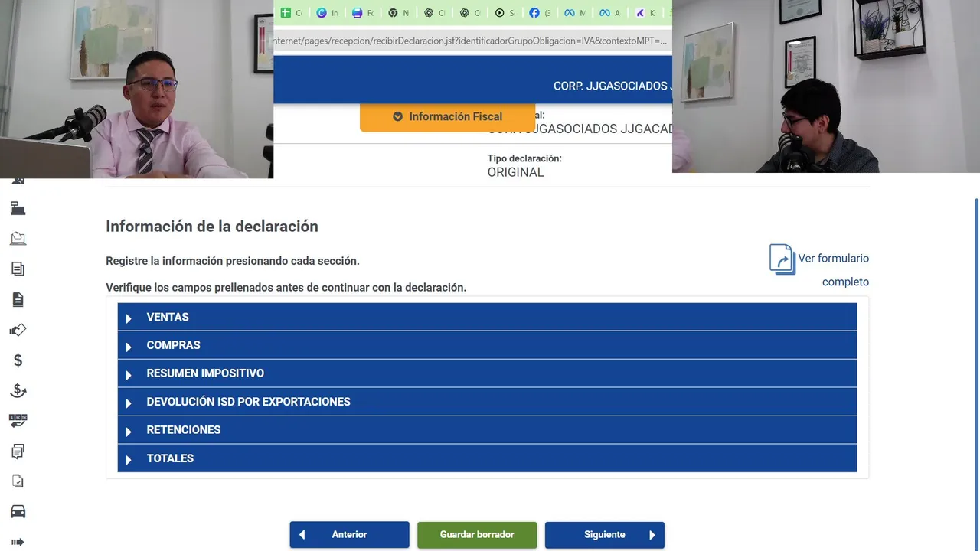
Task: Open the plain dollar sign sidebar icon
Action: click(x=18, y=360)
